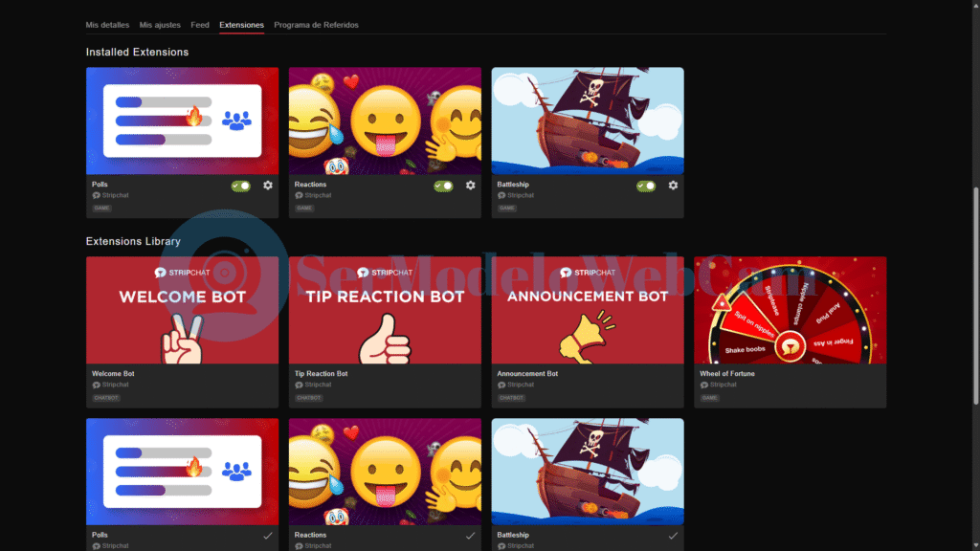Click the CHATBOT tag on Tip Reaction Bot

click(x=309, y=398)
